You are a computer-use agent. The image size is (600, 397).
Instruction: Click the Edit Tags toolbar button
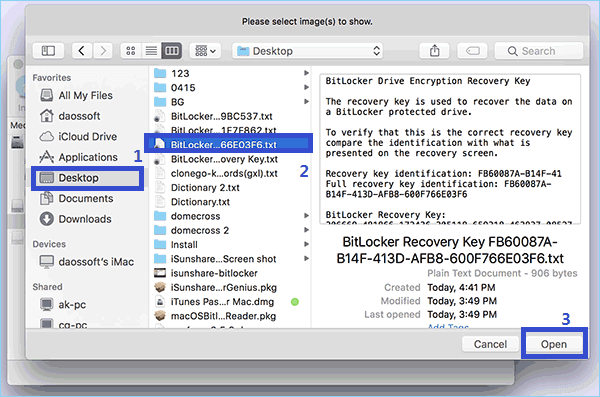[x=473, y=51]
